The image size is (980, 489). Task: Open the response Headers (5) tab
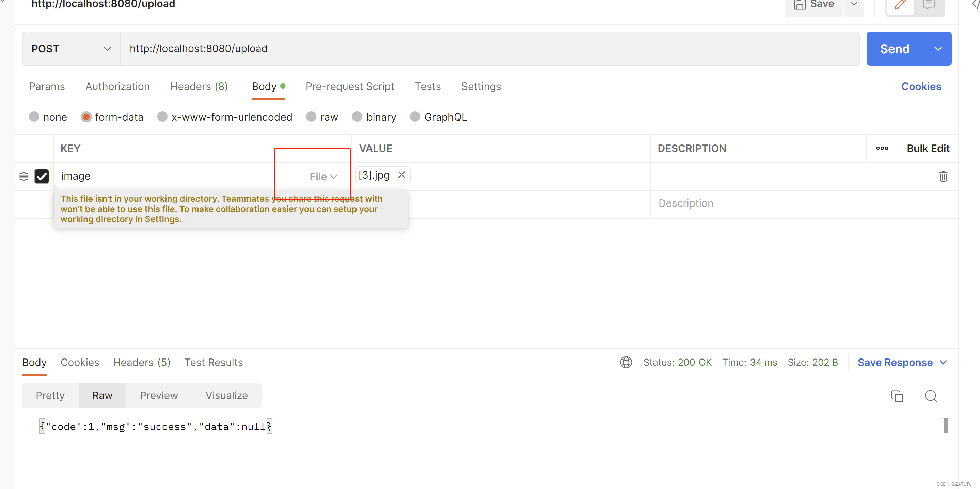tap(142, 363)
